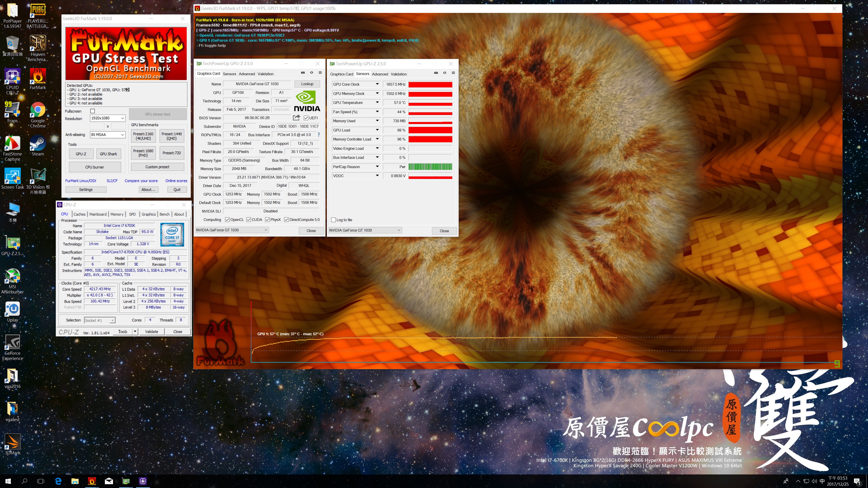Open Google Chrome desktop shortcut
Screen dimensions: 868x488
38,115
